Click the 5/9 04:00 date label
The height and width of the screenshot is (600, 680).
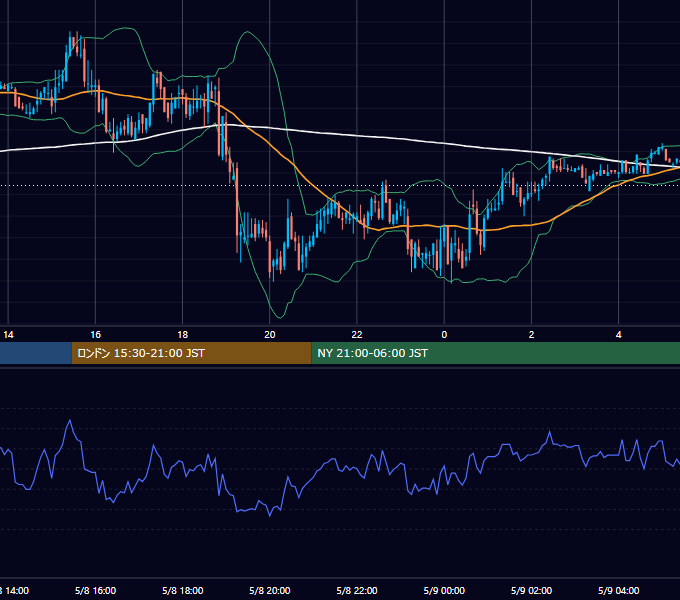pyautogui.click(x=618, y=590)
